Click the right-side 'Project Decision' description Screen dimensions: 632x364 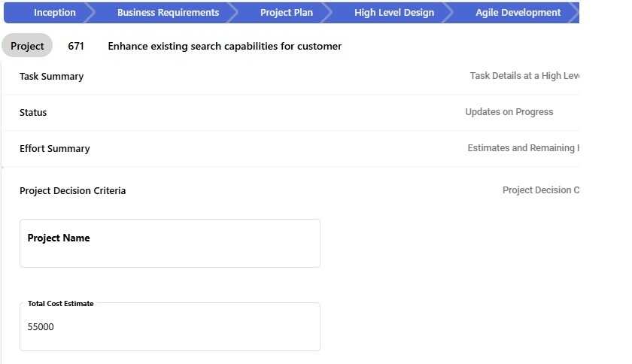coord(540,190)
